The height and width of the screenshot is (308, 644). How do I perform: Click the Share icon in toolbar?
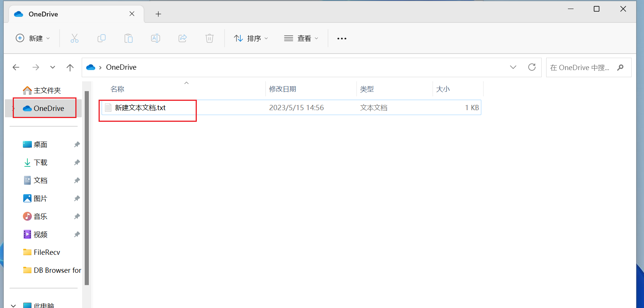[x=183, y=38]
